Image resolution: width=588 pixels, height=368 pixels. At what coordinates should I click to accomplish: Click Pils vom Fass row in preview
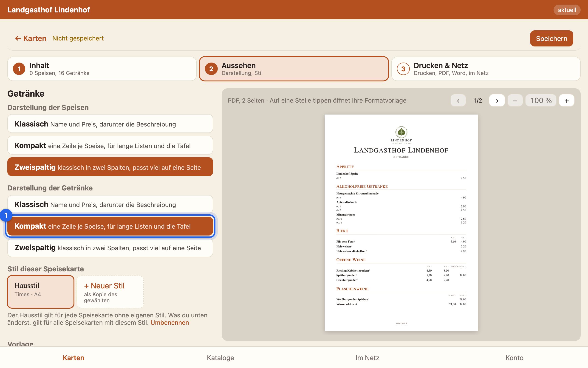click(x=401, y=242)
